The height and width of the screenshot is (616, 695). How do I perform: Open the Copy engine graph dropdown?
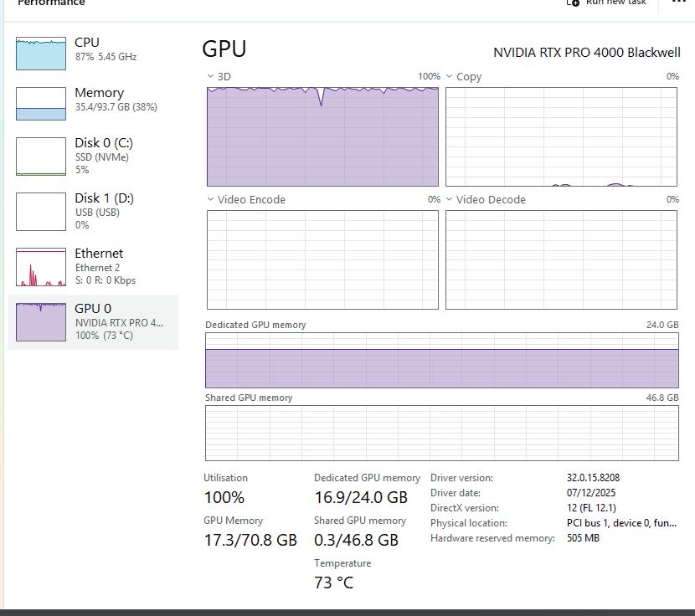450,76
